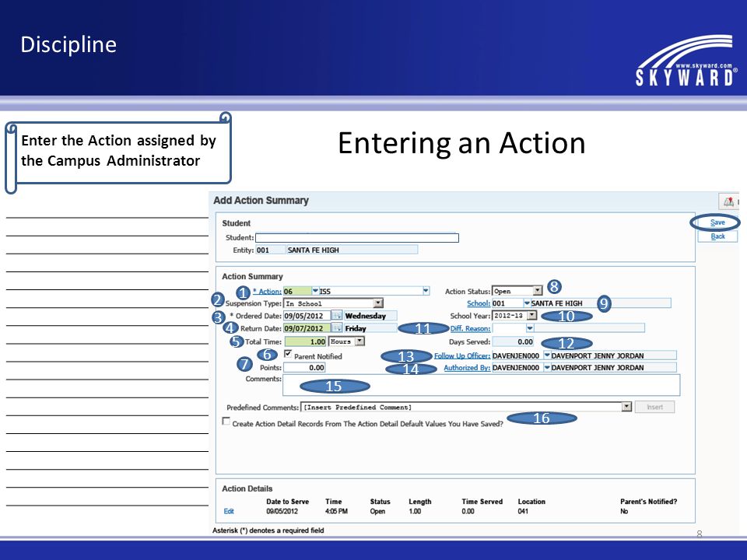Viewport: 747px width, 560px height.
Task: Expand Follow Up Officer code arrow
Action: click(x=547, y=355)
